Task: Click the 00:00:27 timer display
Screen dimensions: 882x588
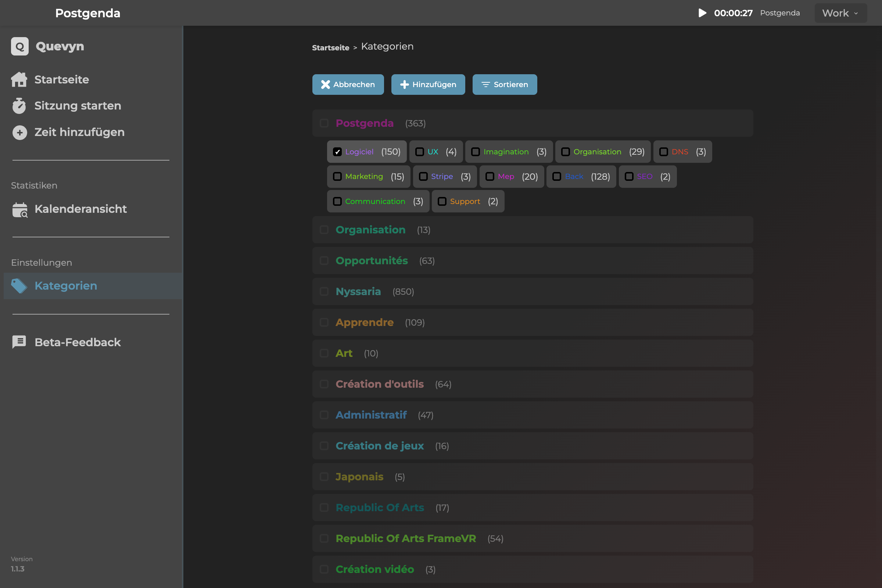Action: click(733, 13)
